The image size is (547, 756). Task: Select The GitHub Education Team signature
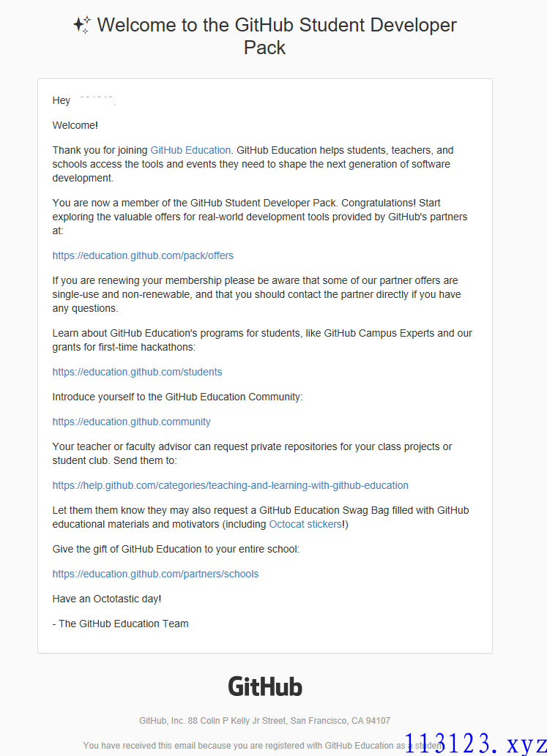pyautogui.click(x=120, y=624)
